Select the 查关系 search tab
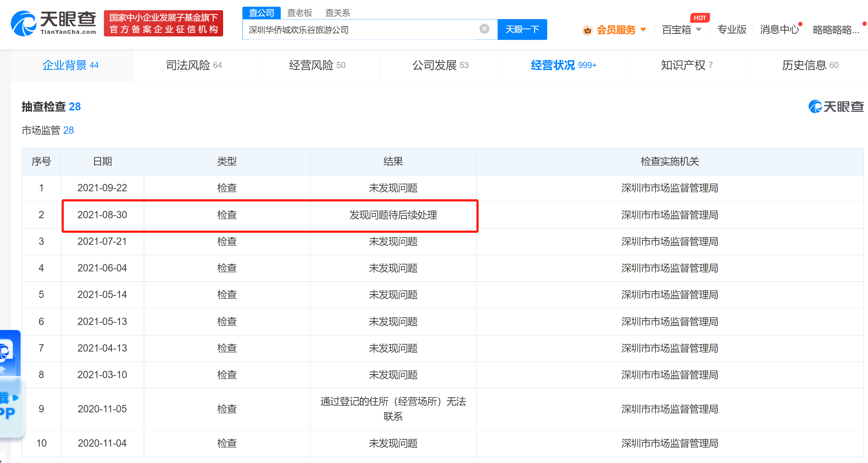Image resolution: width=868 pixels, height=463 pixels. coord(338,13)
